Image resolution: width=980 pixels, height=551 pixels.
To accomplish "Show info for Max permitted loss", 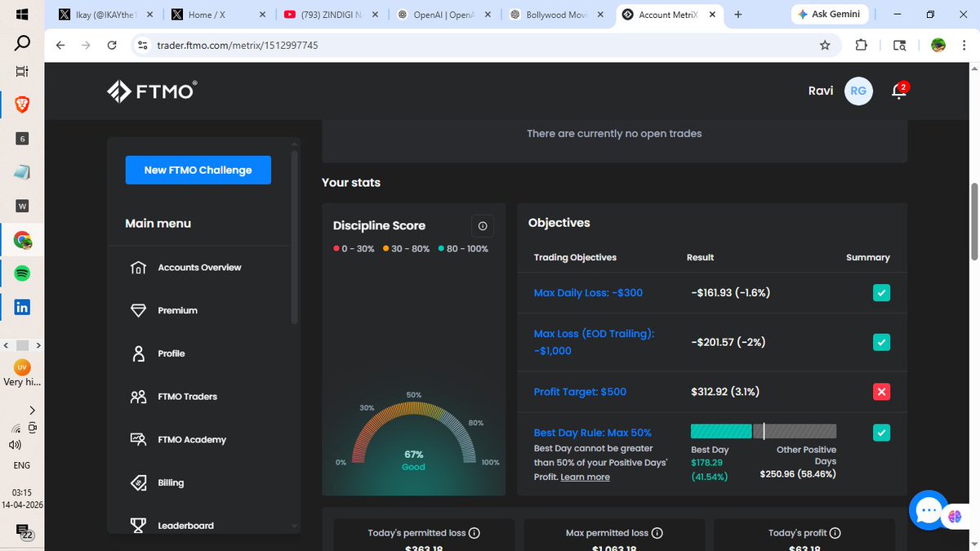I will [657, 533].
